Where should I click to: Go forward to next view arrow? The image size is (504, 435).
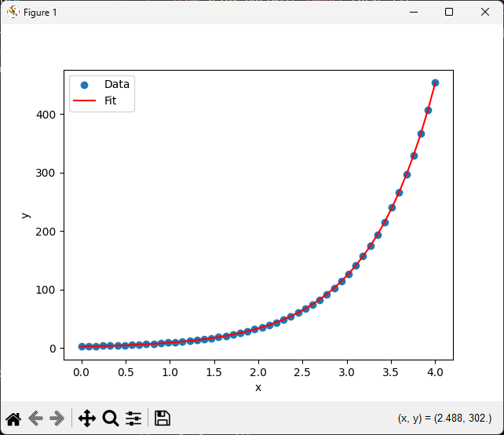pyautogui.click(x=57, y=419)
